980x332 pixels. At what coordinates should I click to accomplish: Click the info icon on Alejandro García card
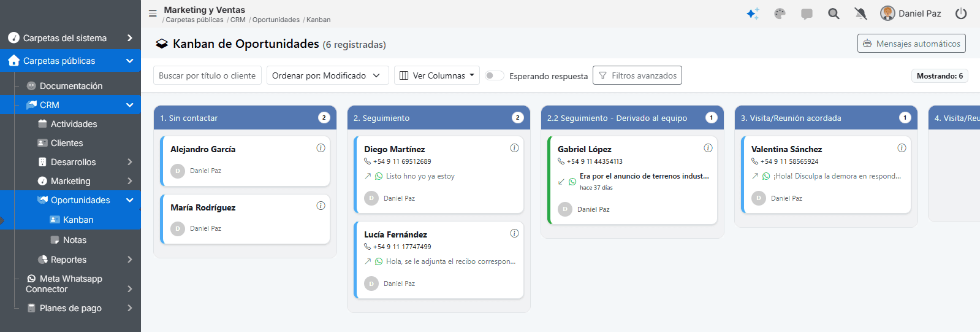click(321, 148)
